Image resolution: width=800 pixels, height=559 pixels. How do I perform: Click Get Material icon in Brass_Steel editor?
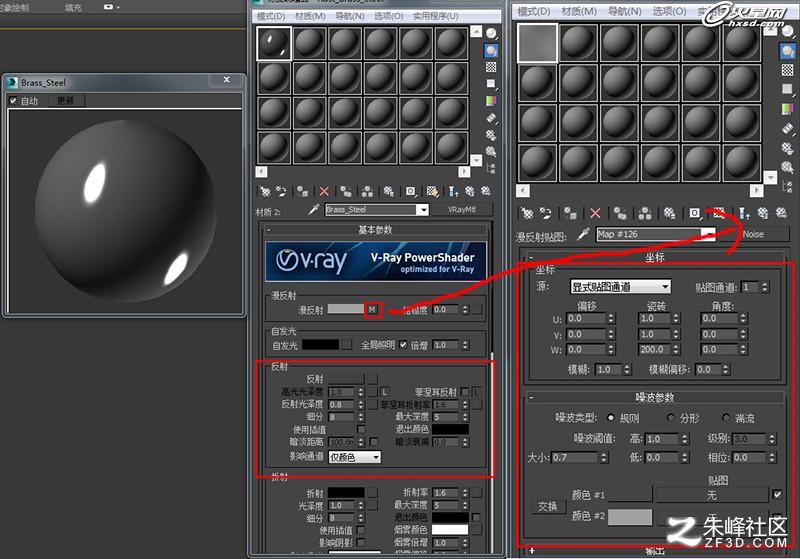[x=265, y=191]
